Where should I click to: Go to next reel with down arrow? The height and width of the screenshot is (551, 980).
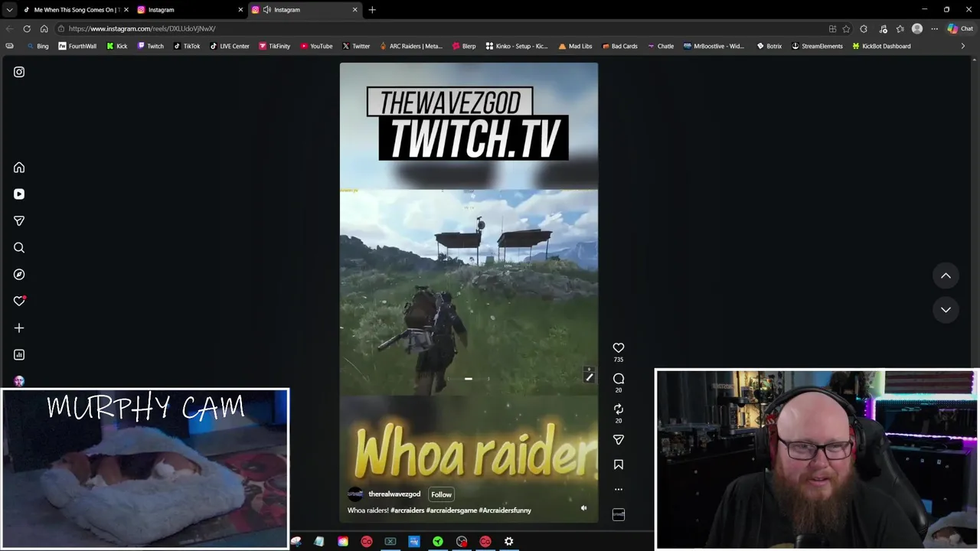coord(946,310)
